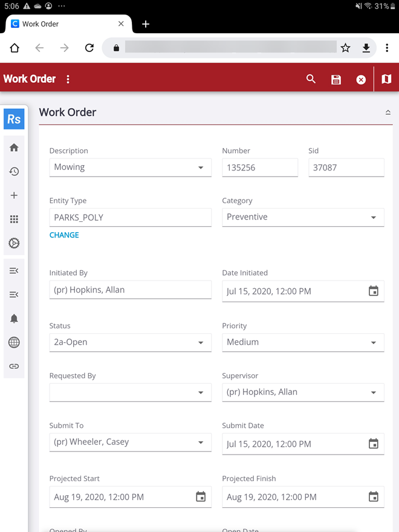
Task: Click the link chain icon in the sidebar
Action: click(x=14, y=366)
